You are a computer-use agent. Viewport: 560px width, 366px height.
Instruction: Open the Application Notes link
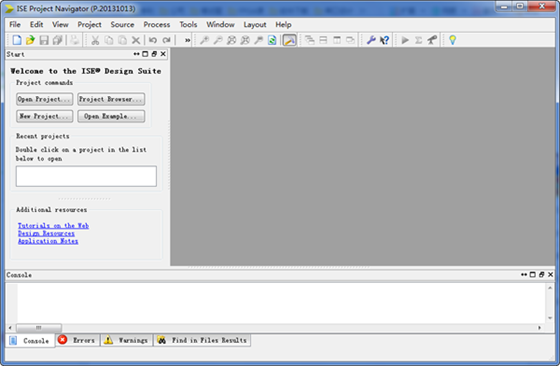[48, 241]
